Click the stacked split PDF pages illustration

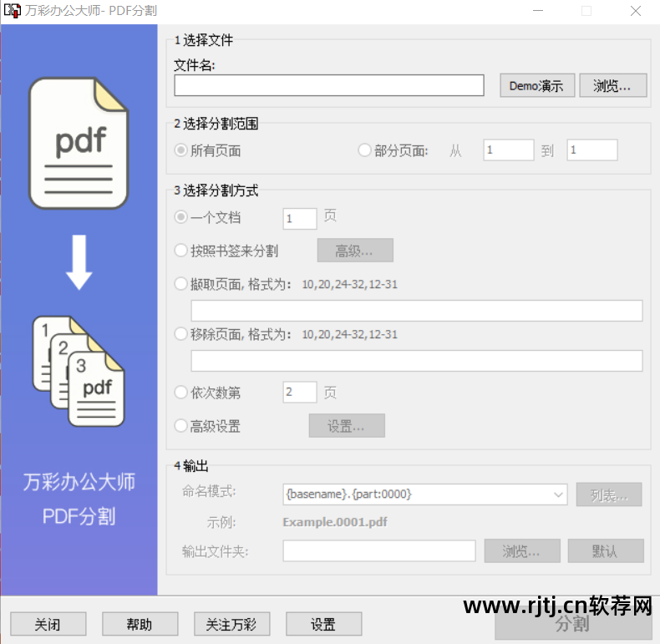pyautogui.click(x=79, y=371)
